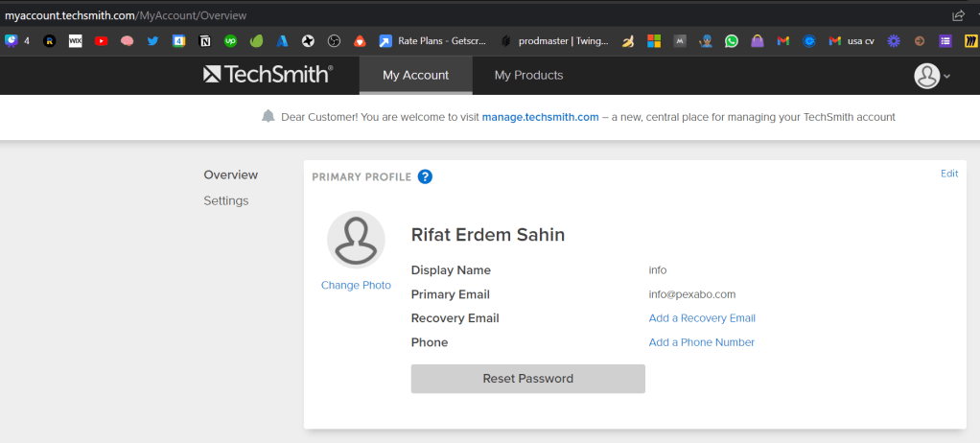
Task: Click the Edit profile link
Action: [x=949, y=174]
